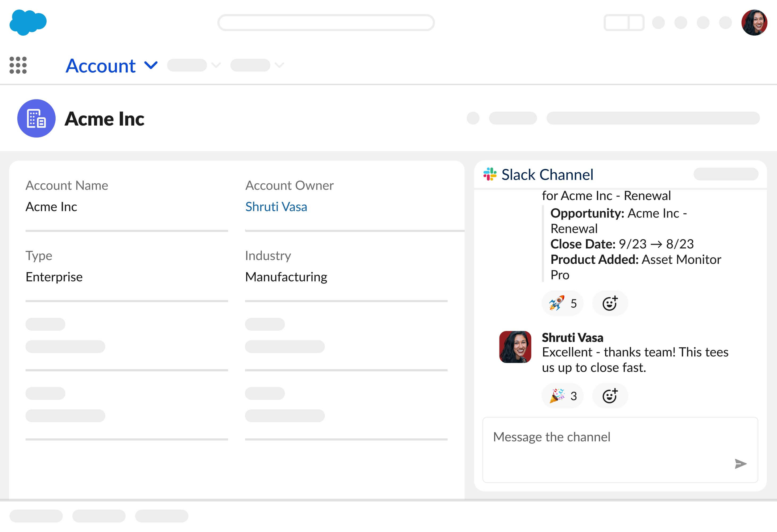Add reaction below the Opportunity update message
Viewport: 777px width, 532px height.
click(610, 304)
